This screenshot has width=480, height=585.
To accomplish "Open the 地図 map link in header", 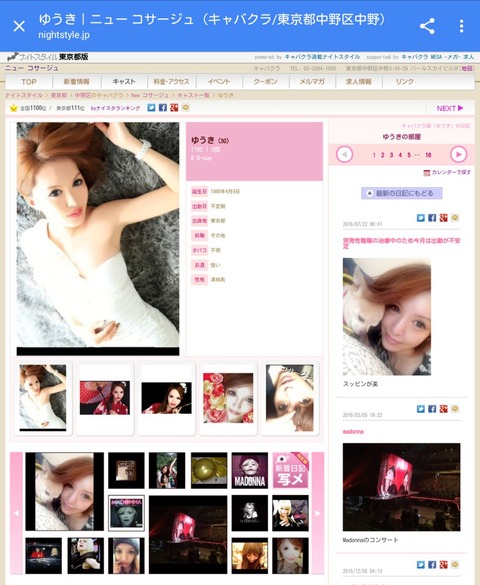I will coord(467,68).
